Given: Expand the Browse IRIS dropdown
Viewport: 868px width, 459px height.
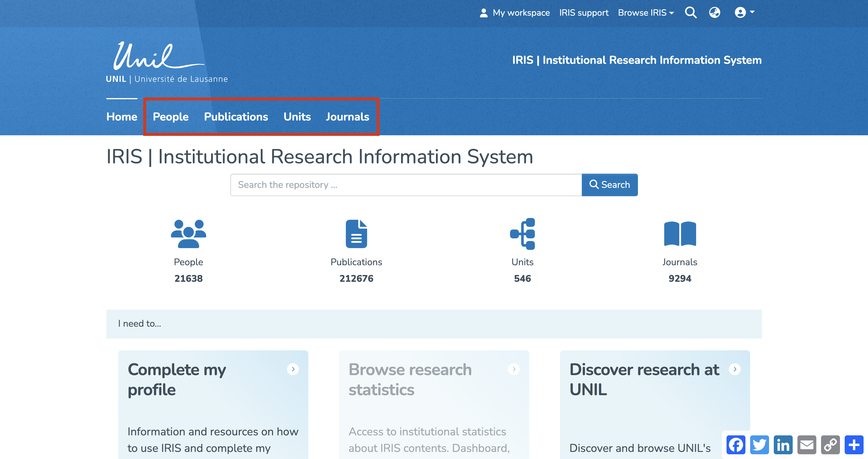Looking at the screenshot, I should (x=646, y=13).
